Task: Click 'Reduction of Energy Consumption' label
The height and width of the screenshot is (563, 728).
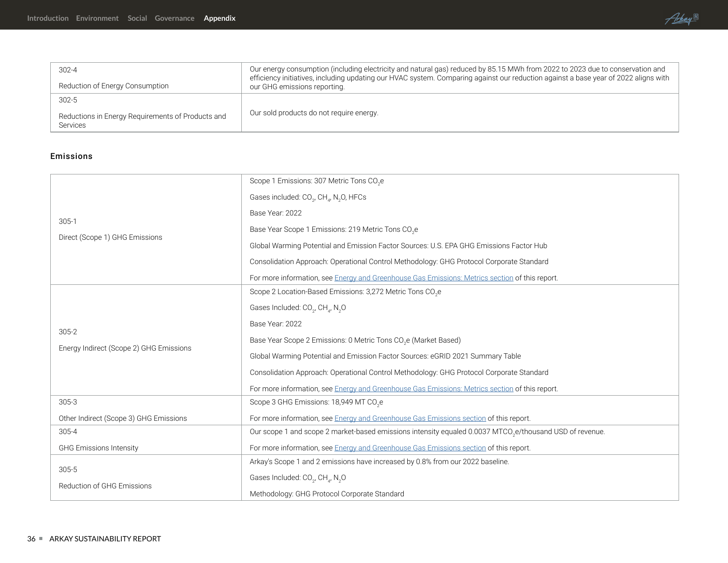Action: [113, 86]
